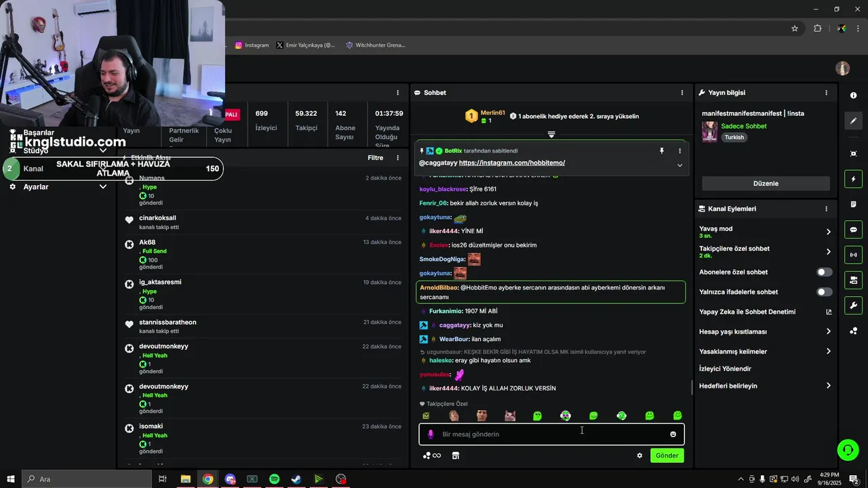
Task: Enable Abonelere özel sohbet toggle
Action: coord(824,272)
